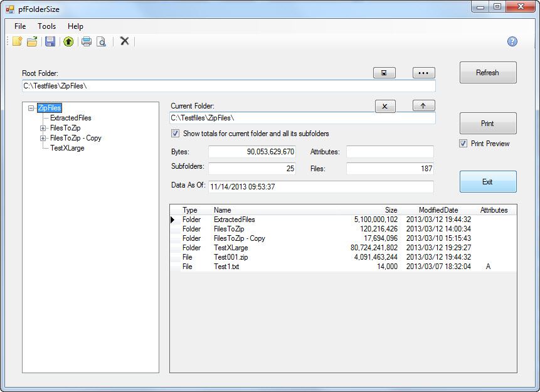Expand the FilesToZip tree node
This screenshot has width=540, height=392.
point(43,128)
